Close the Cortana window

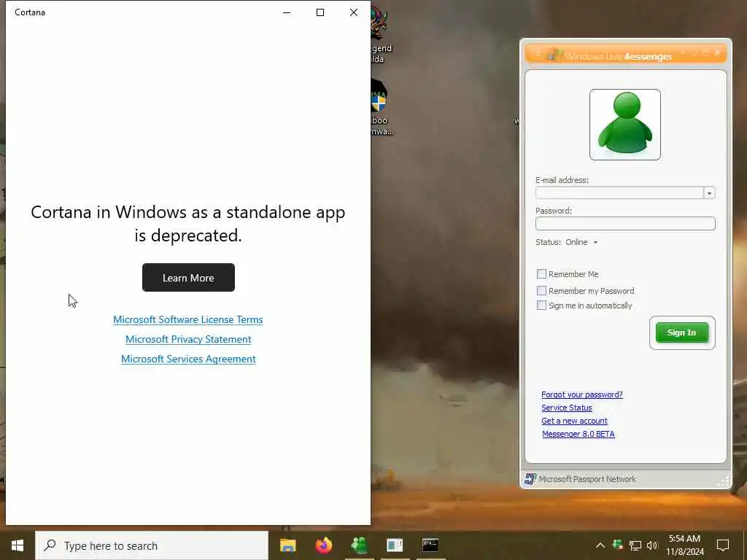(x=354, y=12)
